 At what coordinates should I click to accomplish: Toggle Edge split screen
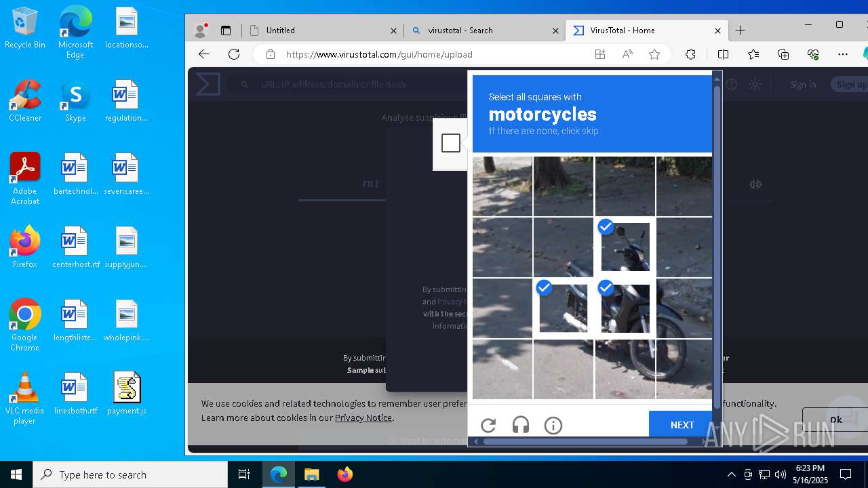coord(723,54)
